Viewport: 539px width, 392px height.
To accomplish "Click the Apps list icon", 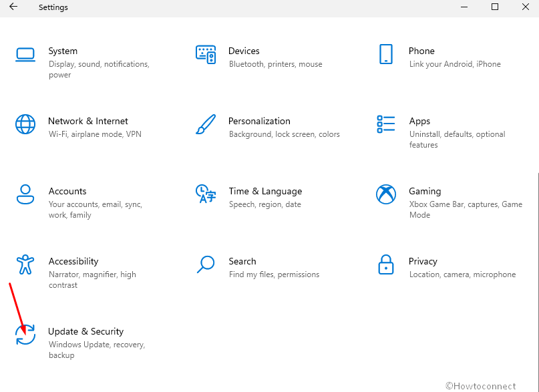I will tap(385, 124).
